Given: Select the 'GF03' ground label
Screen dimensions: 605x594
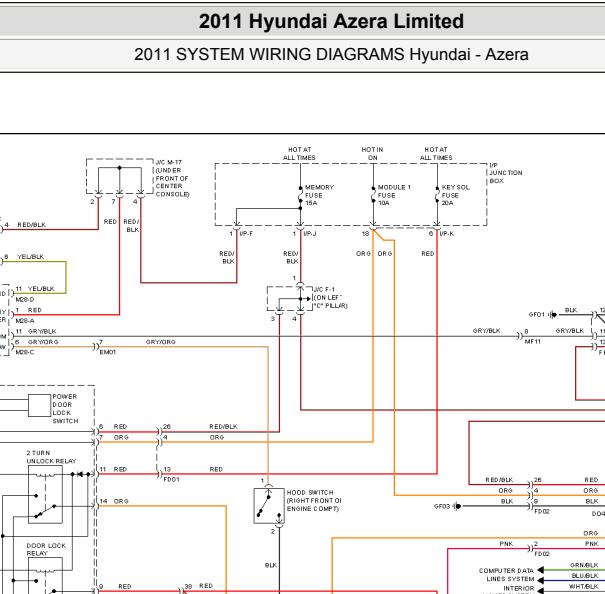Looking at the screenshot, I should click(x=441, y=506).
